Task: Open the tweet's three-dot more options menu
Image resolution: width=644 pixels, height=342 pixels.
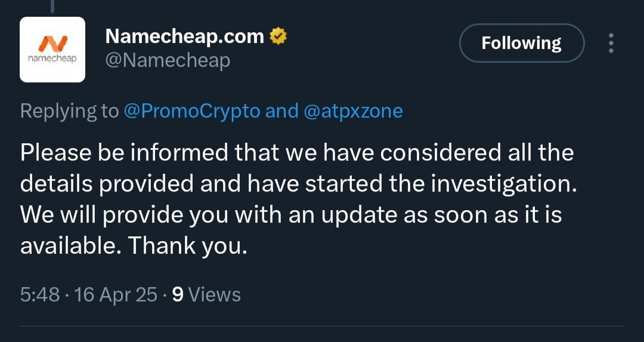Action: 611,43
